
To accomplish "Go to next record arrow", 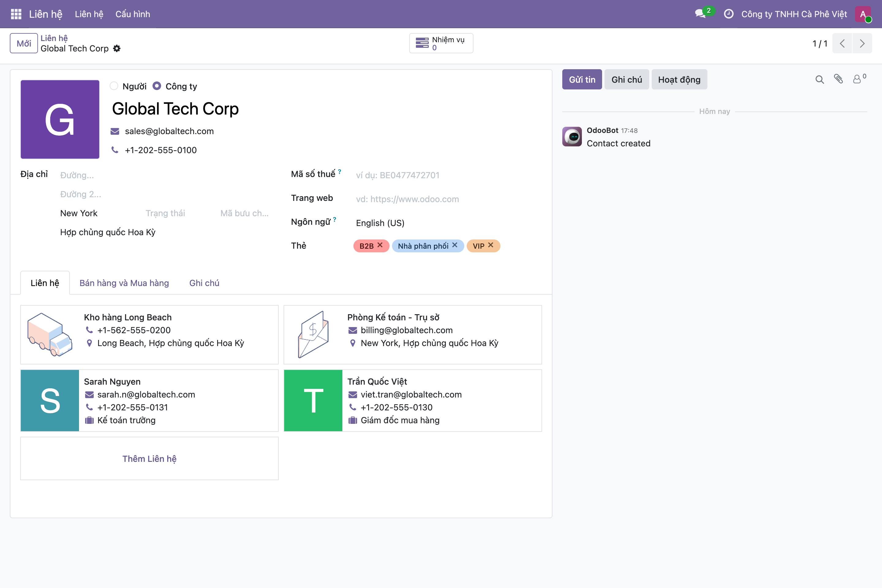I will click(862, 43).
